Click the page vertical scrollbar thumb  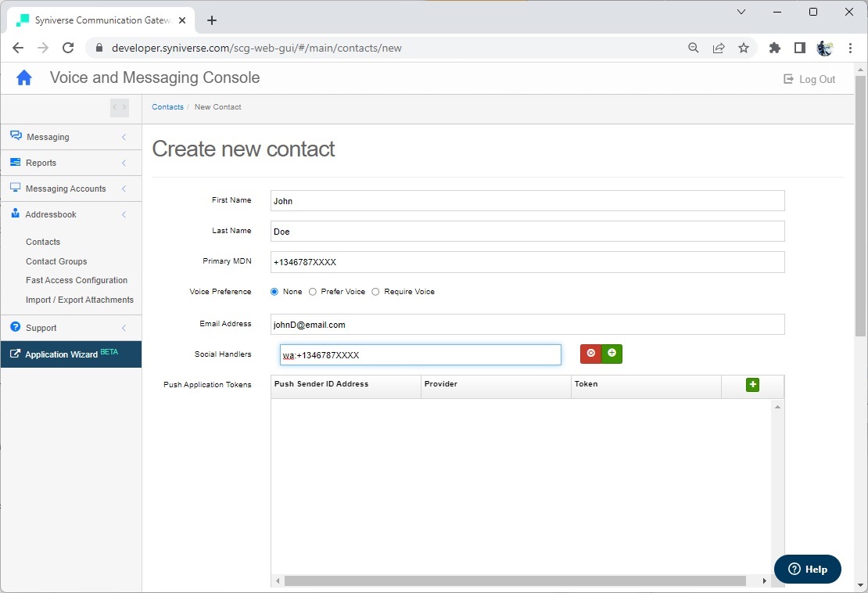[860, 206]
